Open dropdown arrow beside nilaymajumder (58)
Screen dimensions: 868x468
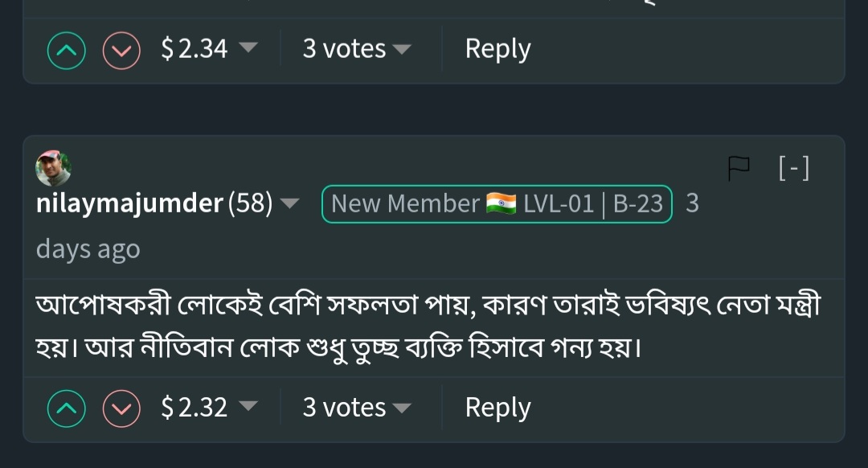[x=289, y=203]
